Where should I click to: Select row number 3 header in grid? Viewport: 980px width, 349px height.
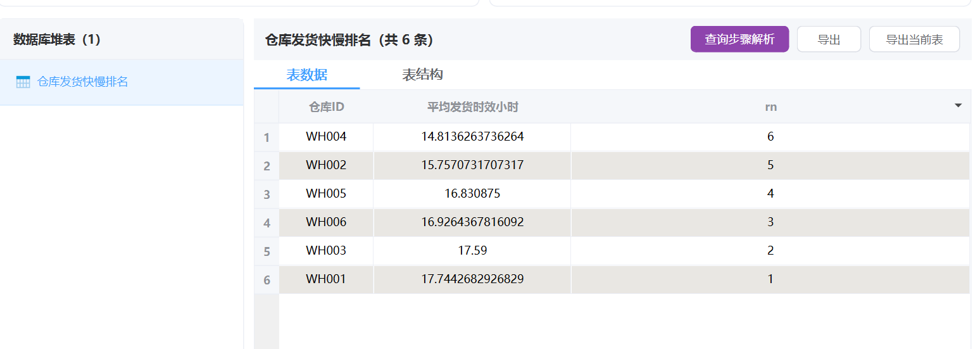pos(267,194)
